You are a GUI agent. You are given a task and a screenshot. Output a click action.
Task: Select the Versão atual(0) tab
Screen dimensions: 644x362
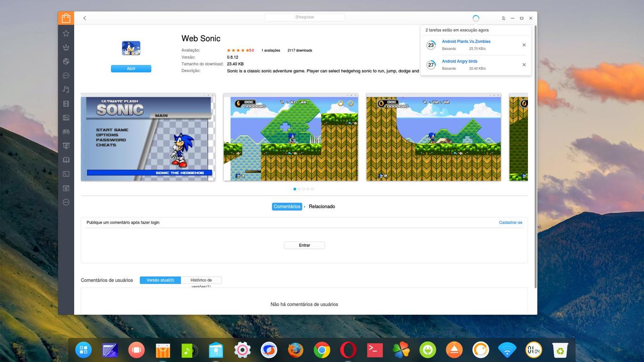point(160,280)
